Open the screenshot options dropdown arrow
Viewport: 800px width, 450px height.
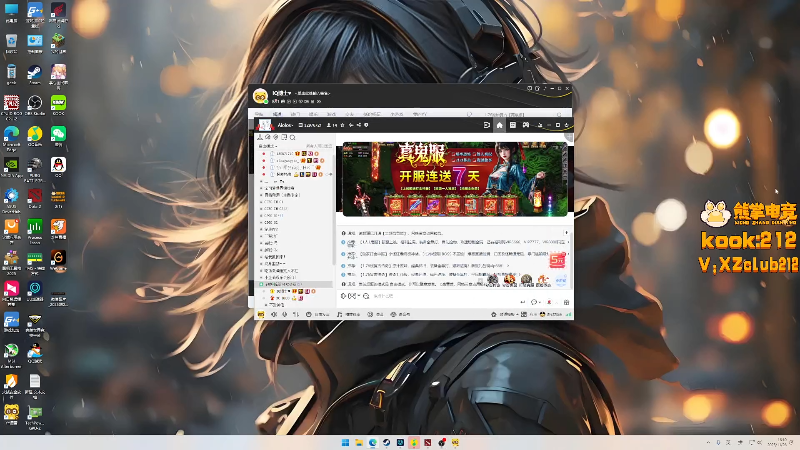(x=359, y=296)
